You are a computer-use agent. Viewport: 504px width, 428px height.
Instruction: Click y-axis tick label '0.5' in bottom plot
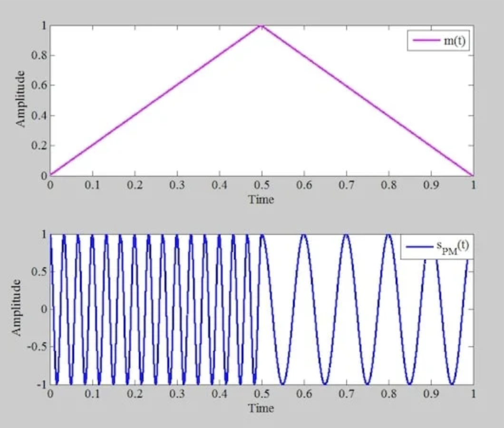click(x=39, y=272)
